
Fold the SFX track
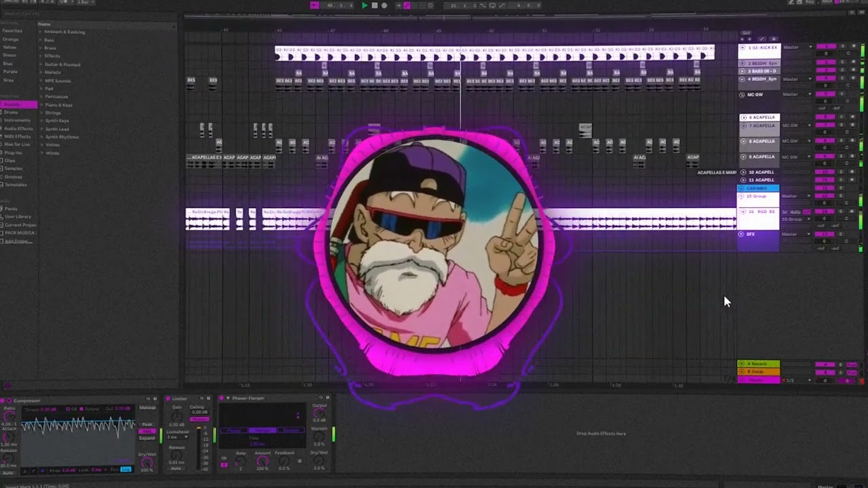741,234
